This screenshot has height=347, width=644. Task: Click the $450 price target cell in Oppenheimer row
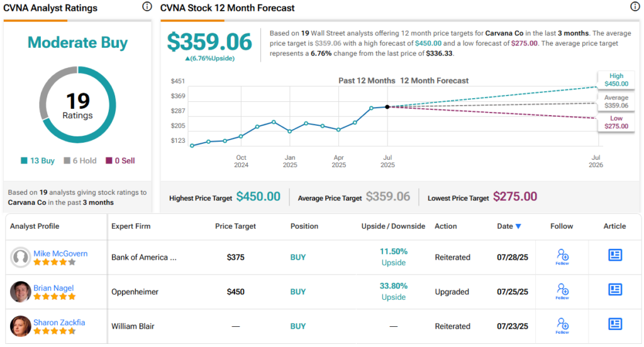[235, 292]
